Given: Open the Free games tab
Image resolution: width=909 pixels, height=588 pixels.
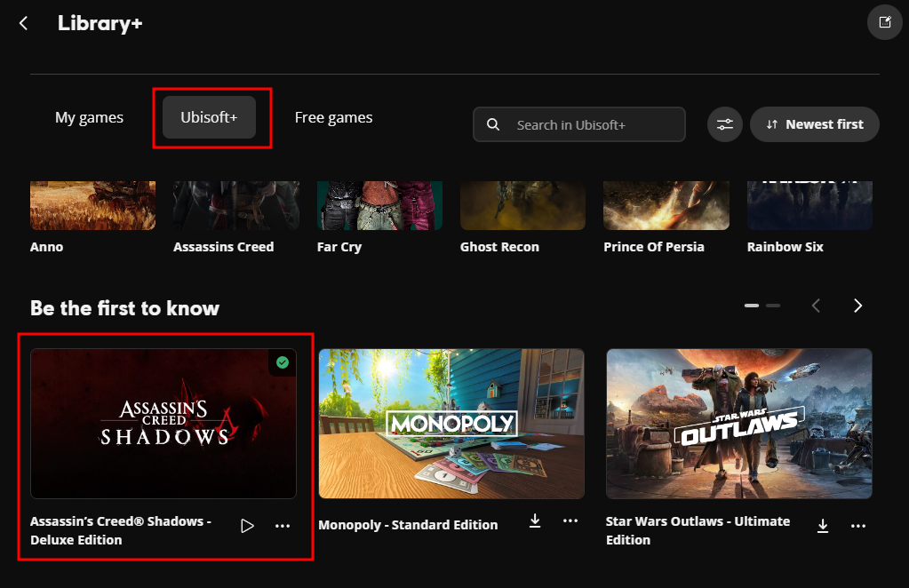Looking at the screenshot, I should pyautogui.click(x=333, y=117).
